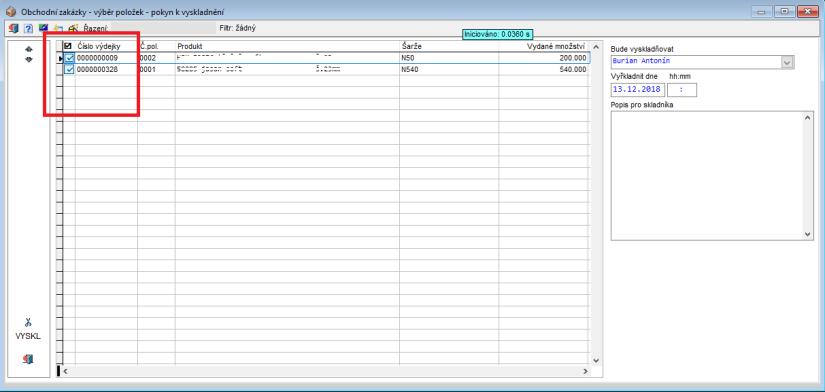This screenshot has height=392, width=825.
Task: Click the exit door icon in left panel
Action: (x=28, y=359)
